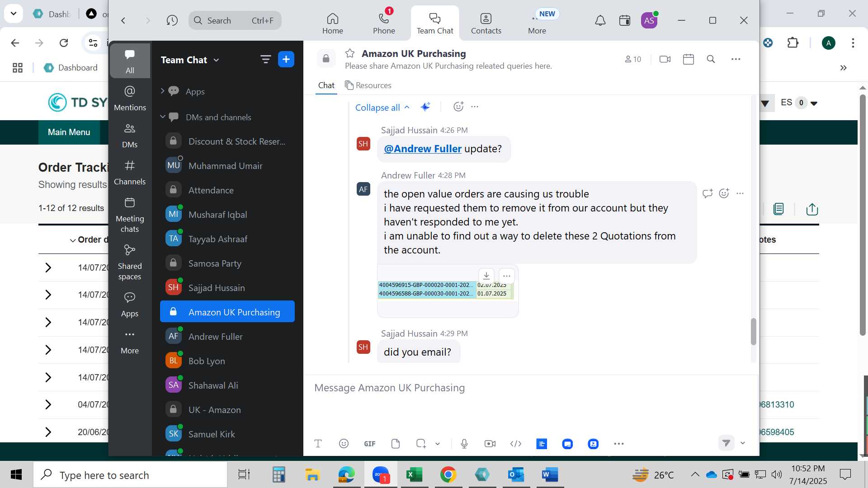This screenshot has width=868, height=488.
Task: Open Shared spaces in the sidebar
Action: [x=130, y=262]
